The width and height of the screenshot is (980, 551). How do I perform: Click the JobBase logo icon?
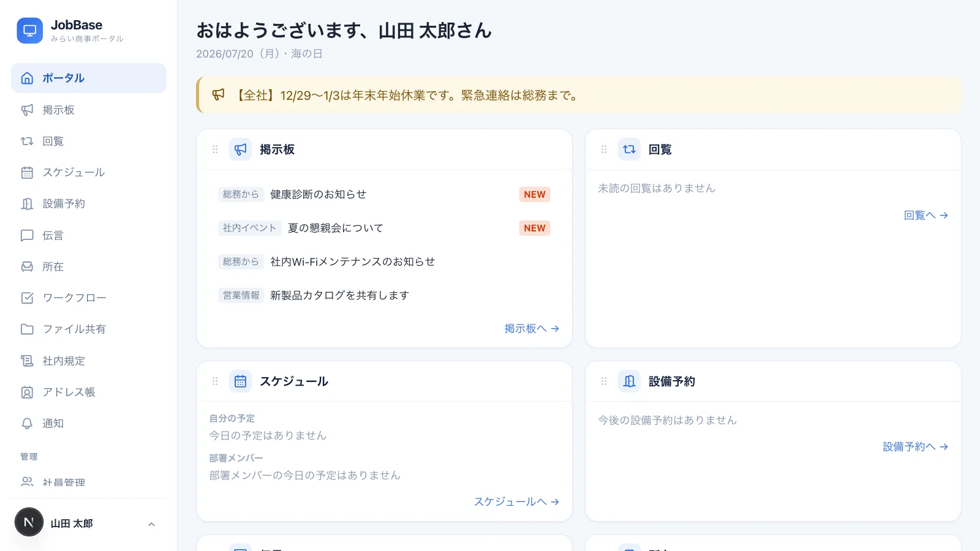click(29, 31)
